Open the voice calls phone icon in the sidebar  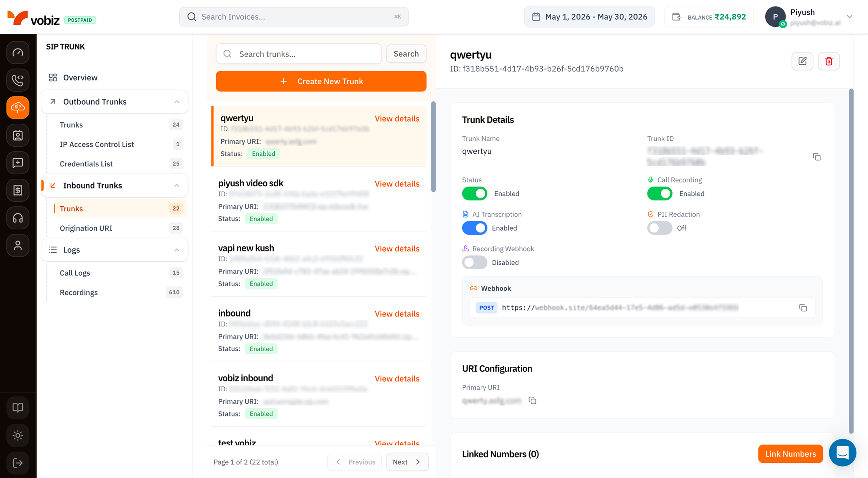click(18, 80)
